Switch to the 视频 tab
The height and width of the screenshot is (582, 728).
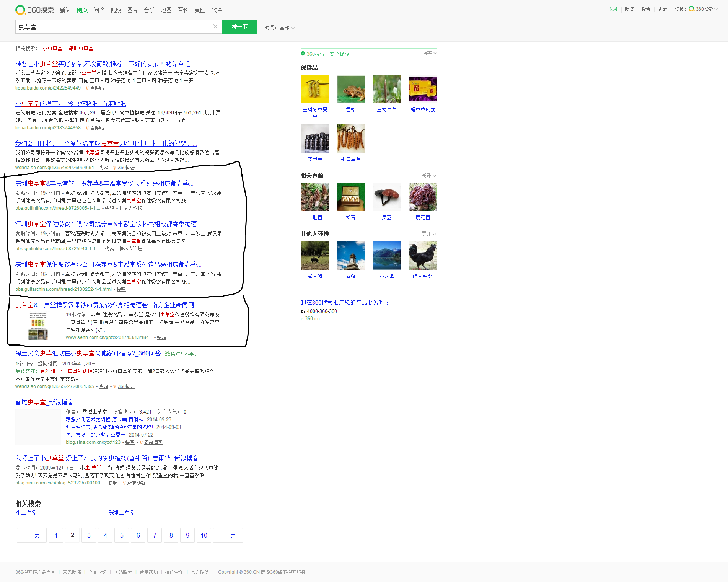116,10
